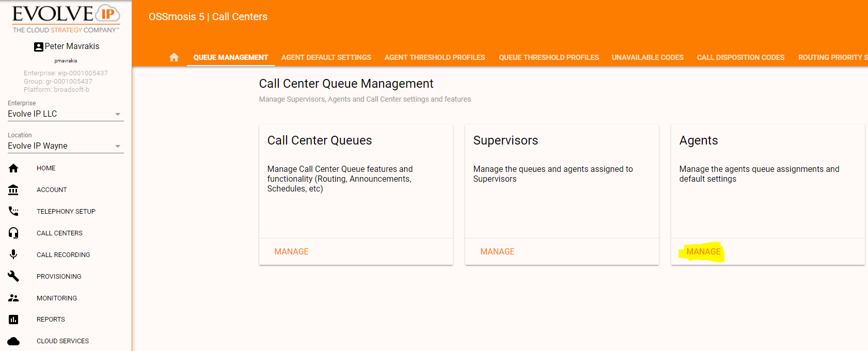868x351 pixels.
Task: Click the Account bank building icon
Action: click(x=13, y=190)
